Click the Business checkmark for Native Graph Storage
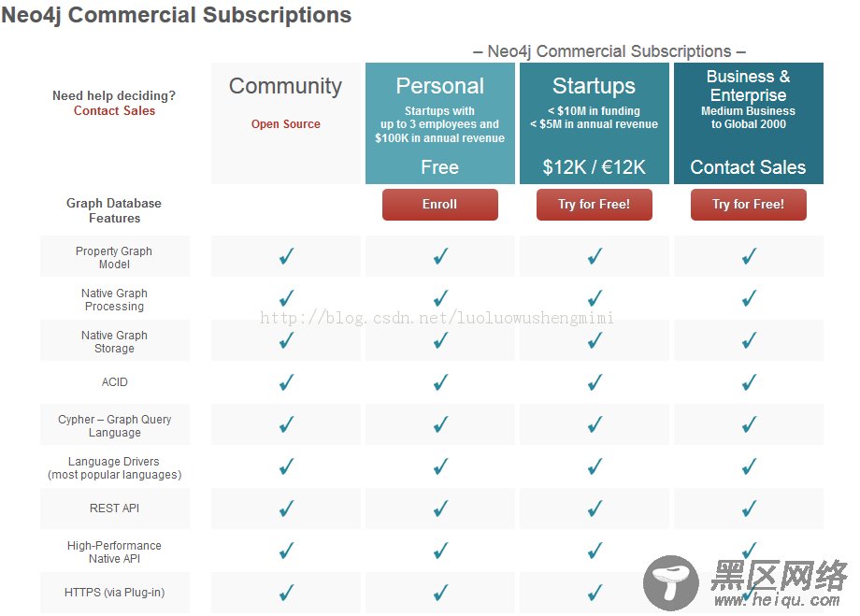The height and width of the screenshot is (616, 860). pos(749,340)
